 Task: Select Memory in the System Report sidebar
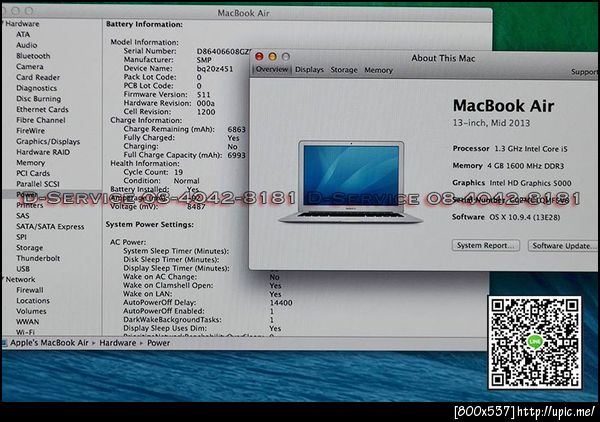[30, 163]
